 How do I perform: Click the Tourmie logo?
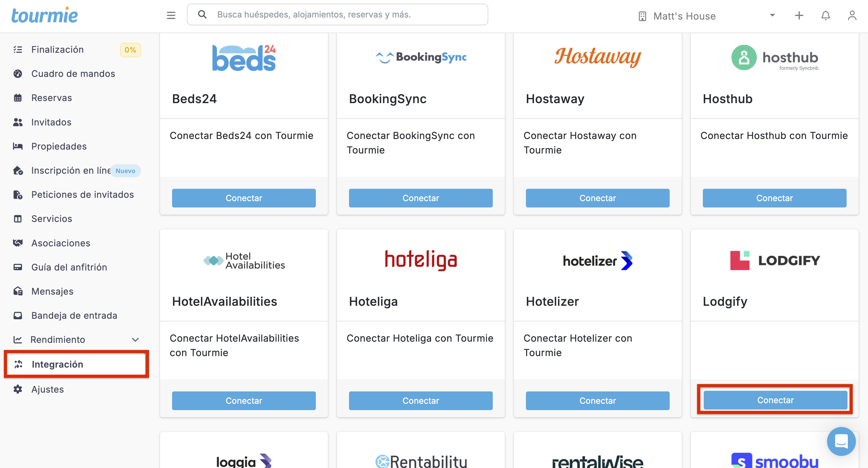45,15
